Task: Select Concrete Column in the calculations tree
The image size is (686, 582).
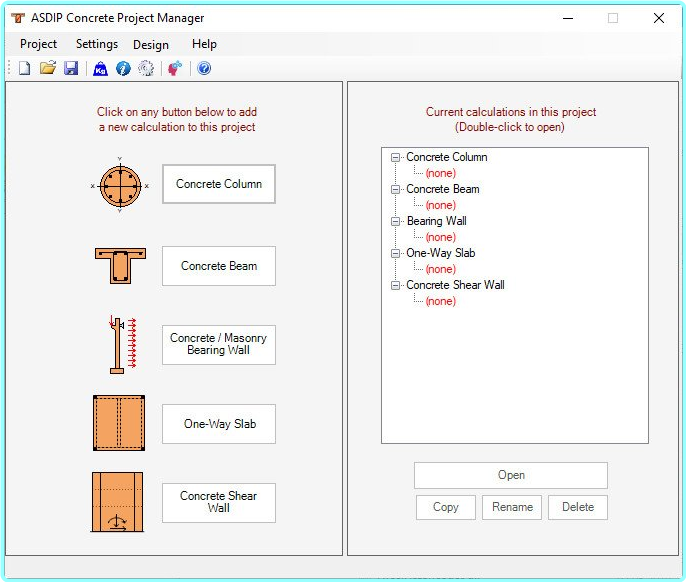Action: pos(447,157)
